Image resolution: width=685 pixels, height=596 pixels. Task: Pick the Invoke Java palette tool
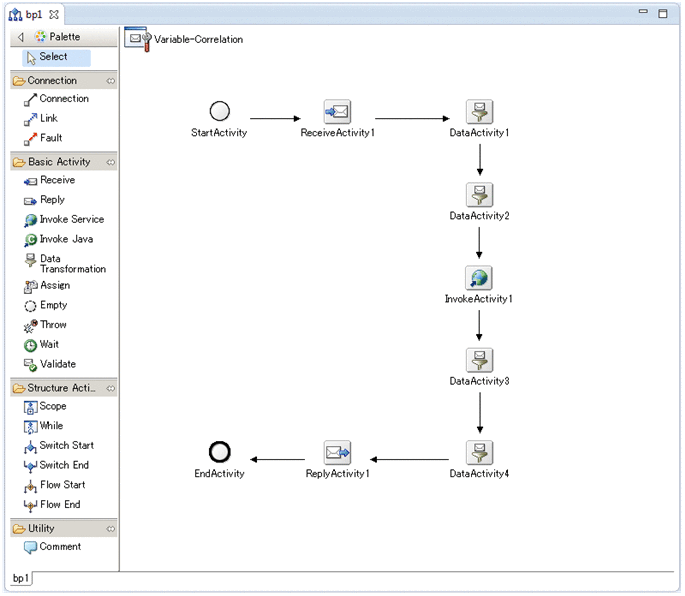(62, 240)
